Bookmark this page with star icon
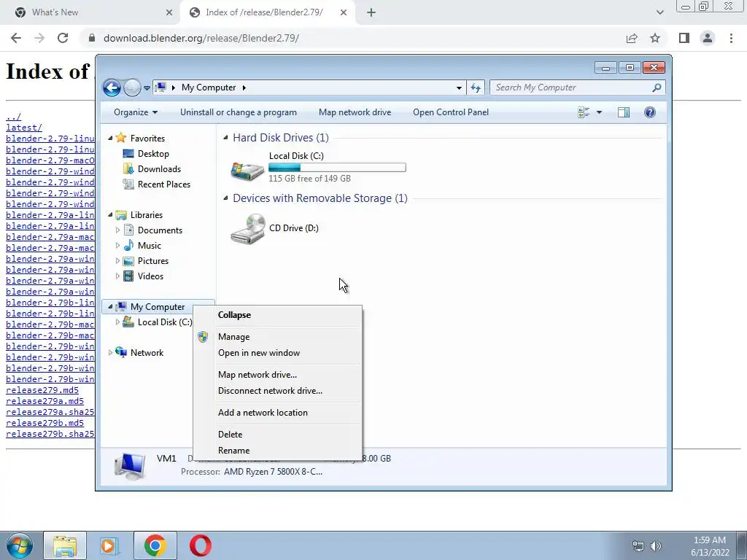 tap(655, 38)
